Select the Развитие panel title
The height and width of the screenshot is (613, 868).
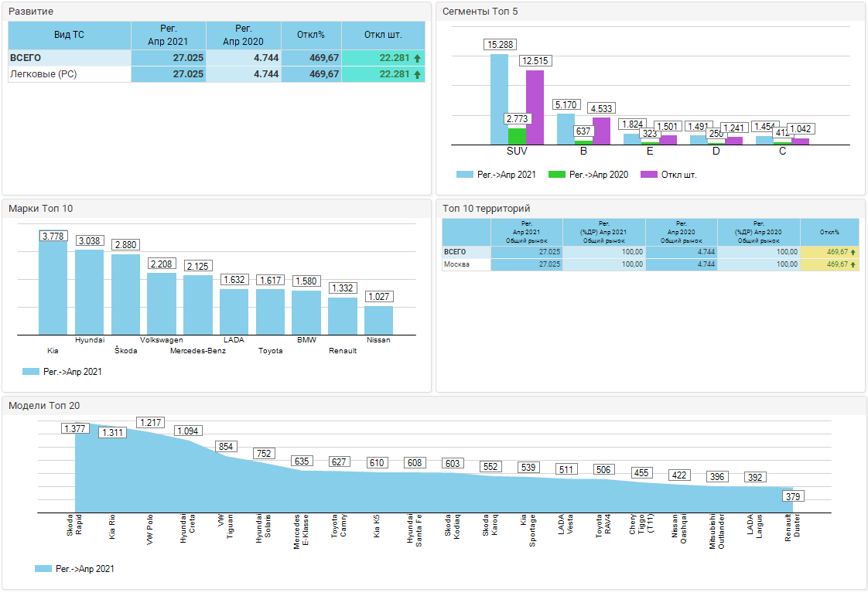[31, 12]
